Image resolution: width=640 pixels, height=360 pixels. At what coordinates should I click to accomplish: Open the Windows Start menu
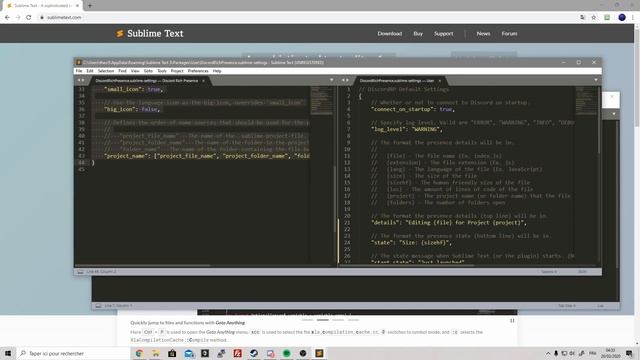pos(8,353)
